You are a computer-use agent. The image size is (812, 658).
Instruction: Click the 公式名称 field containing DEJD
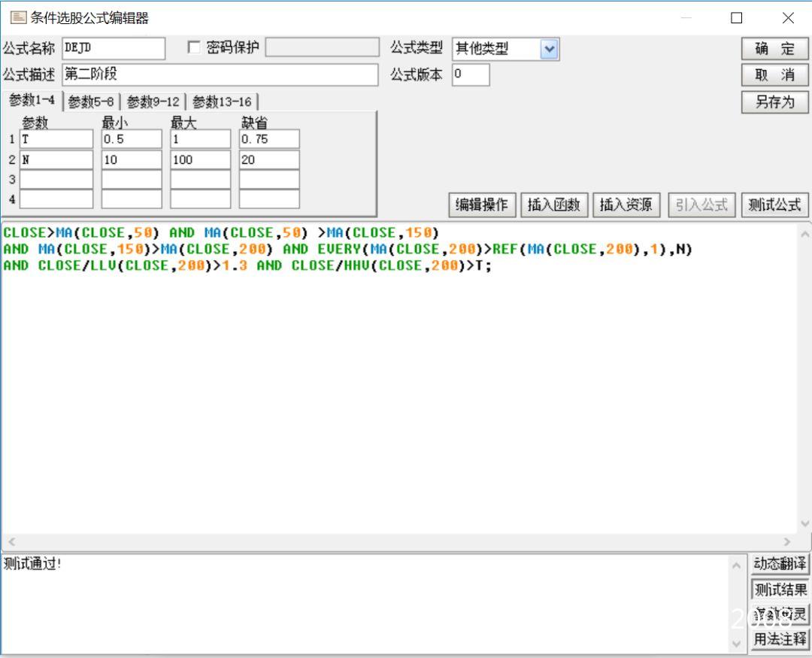pos(114,48)
